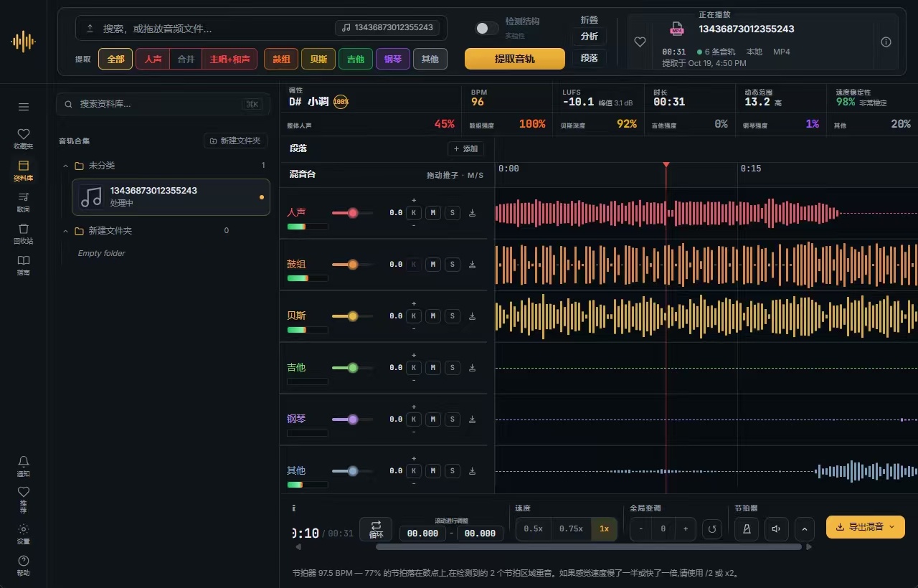
Task: Favorite the now-playing track with the heart icon
Action: pyautogui.click(x=640, y=42)
